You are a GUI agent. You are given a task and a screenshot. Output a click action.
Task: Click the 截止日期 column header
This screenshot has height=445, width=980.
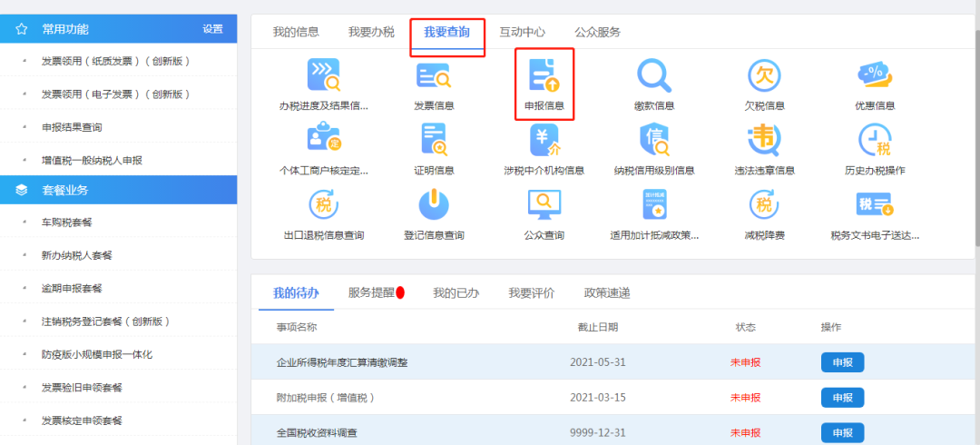tap(598, 327)
